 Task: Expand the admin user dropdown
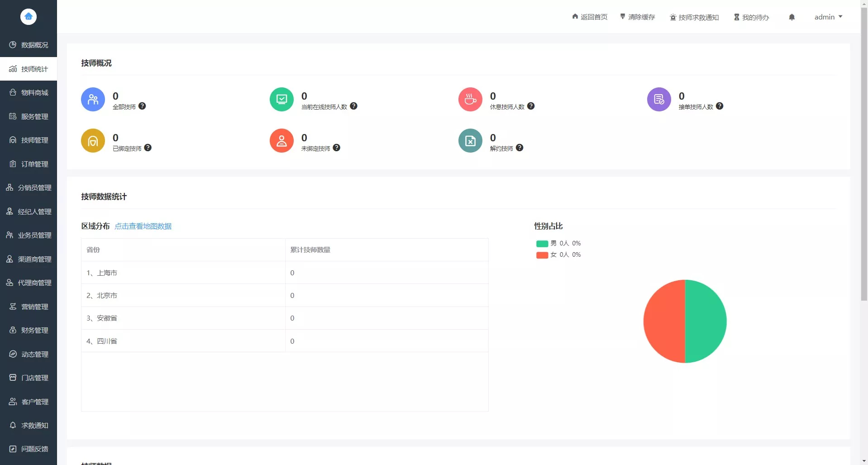click(x=828, y=17)
